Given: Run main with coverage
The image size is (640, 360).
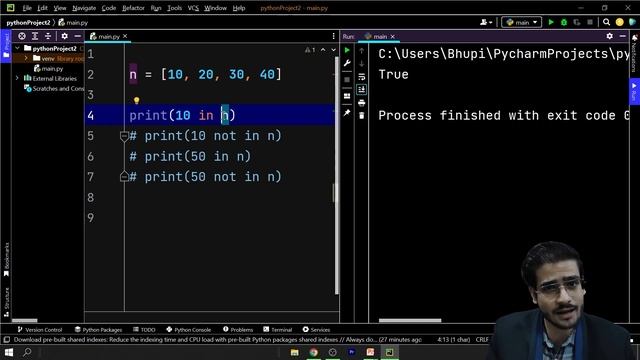Looking at the screenshot, I should click(577, 22).
